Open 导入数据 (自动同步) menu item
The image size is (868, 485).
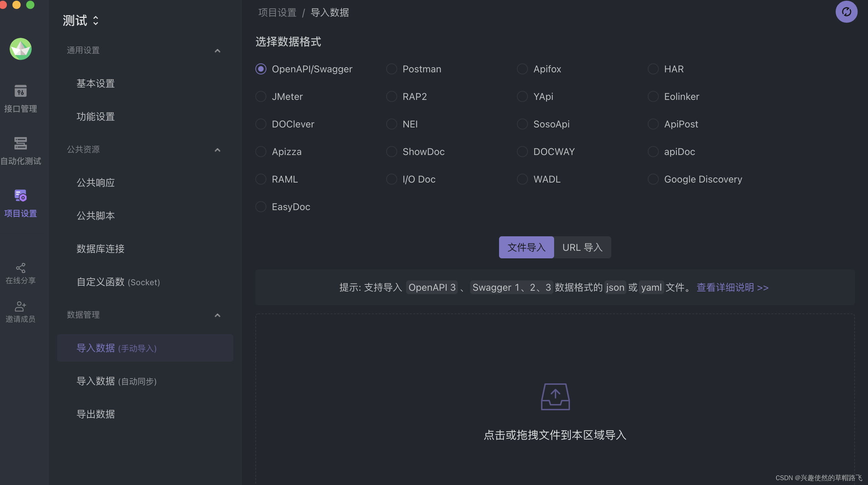[145, 381]
